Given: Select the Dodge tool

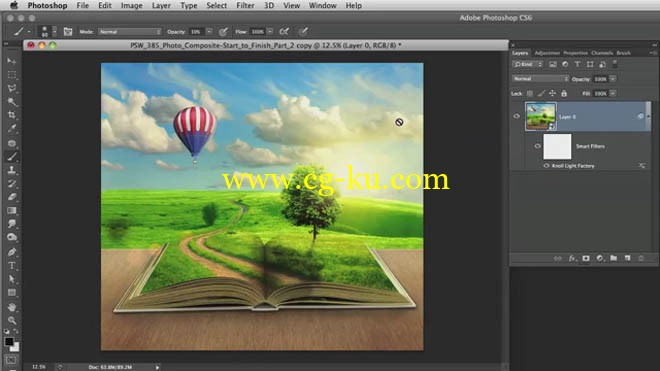Looking at the screenshot, I should point(12,237).
